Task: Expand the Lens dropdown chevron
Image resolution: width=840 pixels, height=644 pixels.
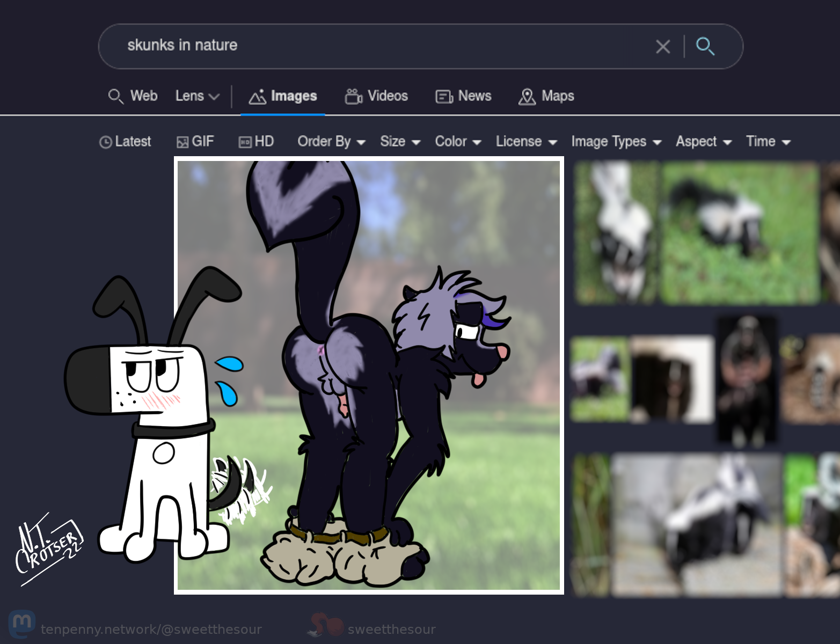Action: tap(214, 97)
